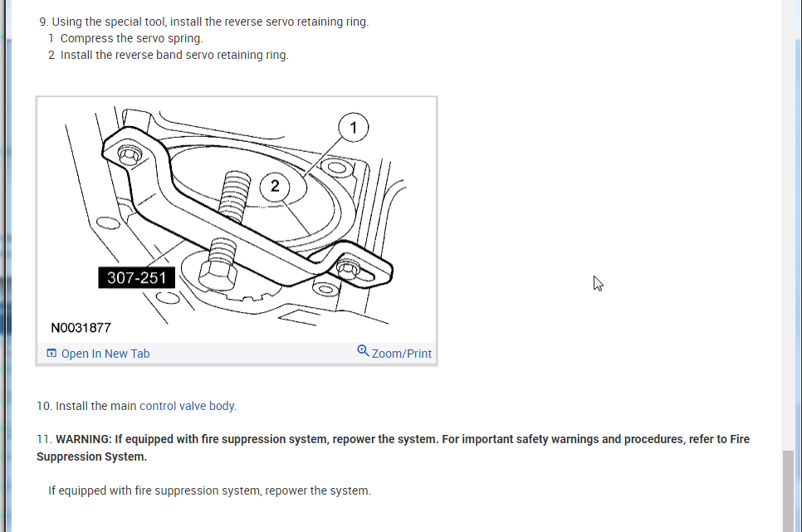Click the hex bolt head below tool bracket

coord(217,275)
